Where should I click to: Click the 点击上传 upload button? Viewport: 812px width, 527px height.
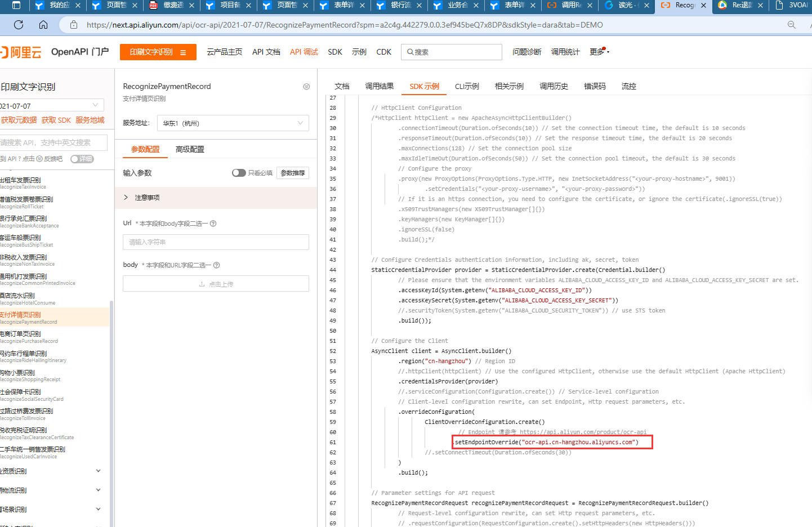216,284
